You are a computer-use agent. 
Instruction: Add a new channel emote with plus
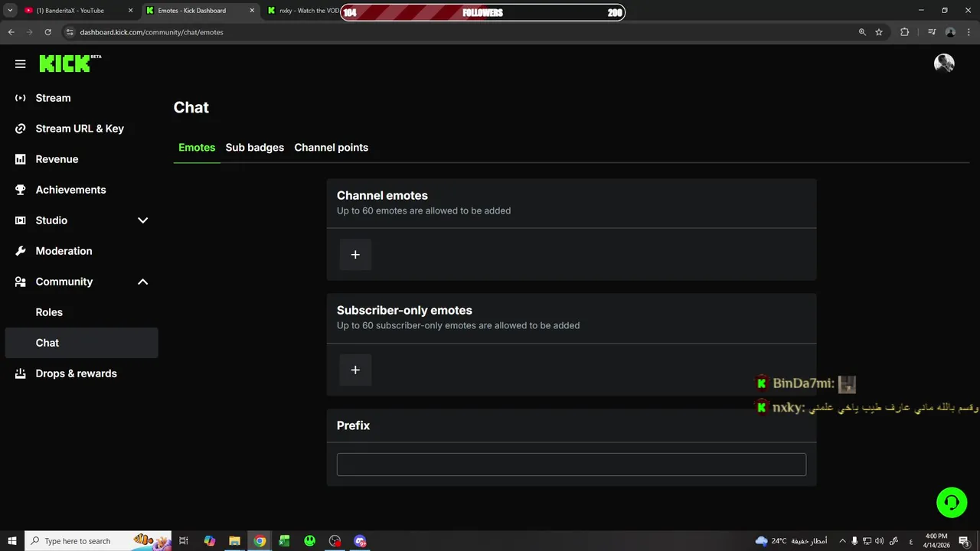click(355, 255)
